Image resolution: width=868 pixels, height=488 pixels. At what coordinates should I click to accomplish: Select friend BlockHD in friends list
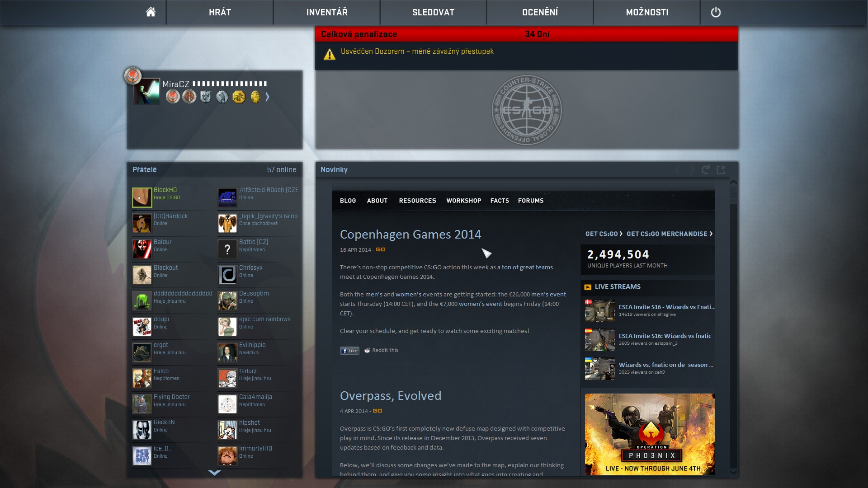165,190
